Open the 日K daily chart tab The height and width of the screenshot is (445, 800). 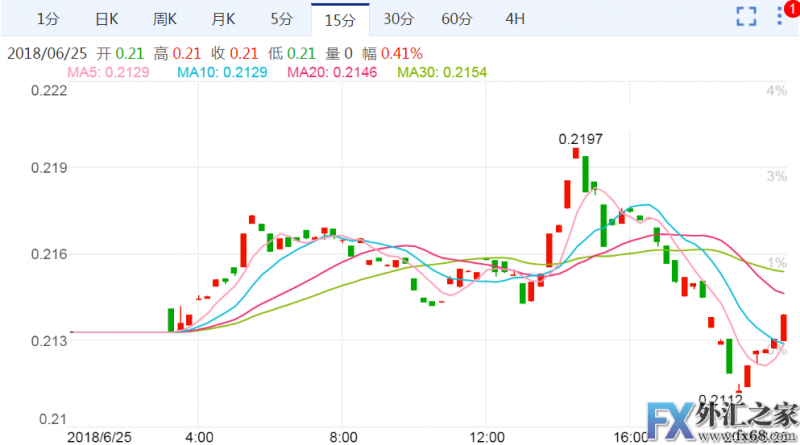(x=107, y=19)
